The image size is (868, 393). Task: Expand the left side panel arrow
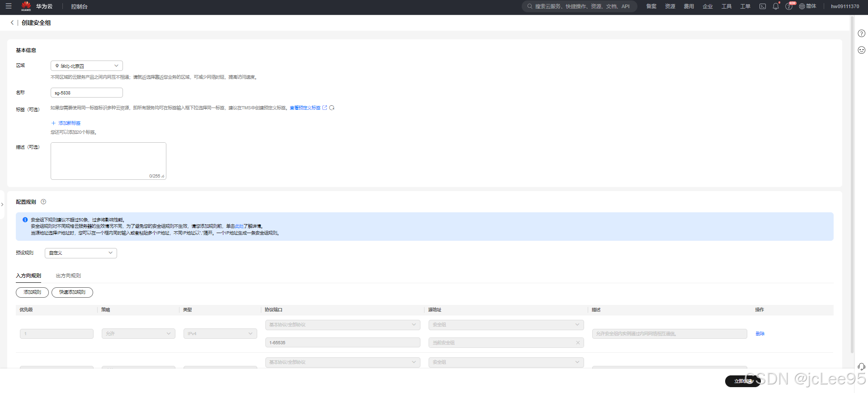pos(2,205)
